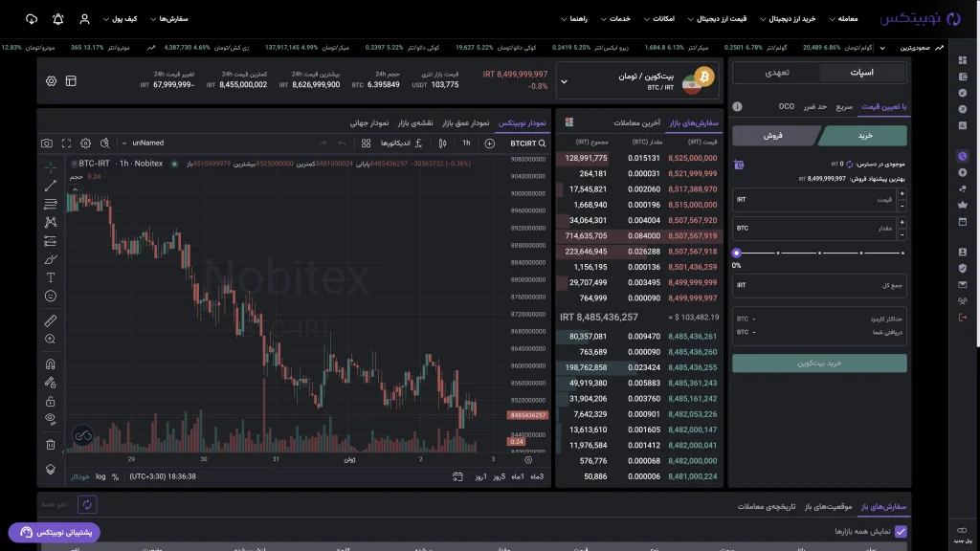Uncheck show all markets checkbox

[901, 532]
